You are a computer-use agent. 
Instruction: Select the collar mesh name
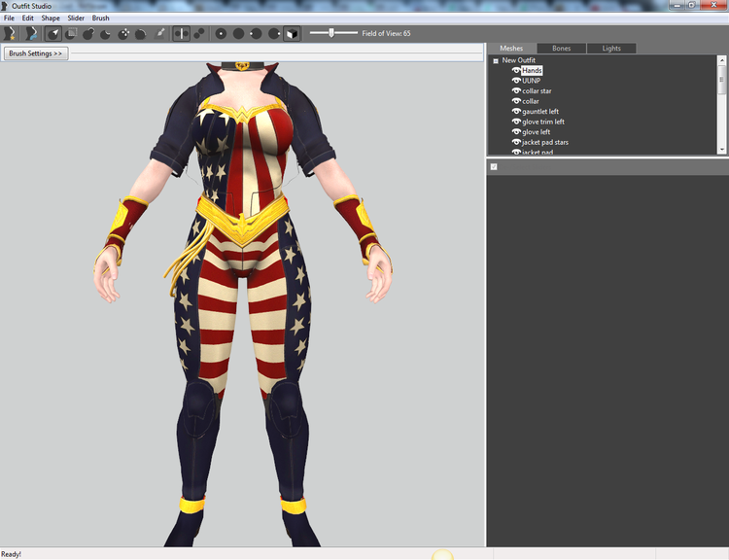(531, 101)
